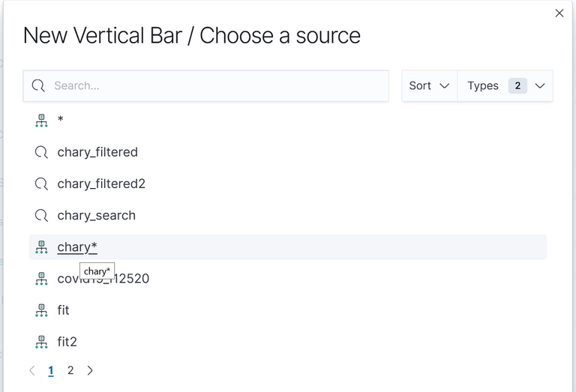Select the chary* index pattern
Viewport: 576px width, 392px height.
[x=77, y=247]
